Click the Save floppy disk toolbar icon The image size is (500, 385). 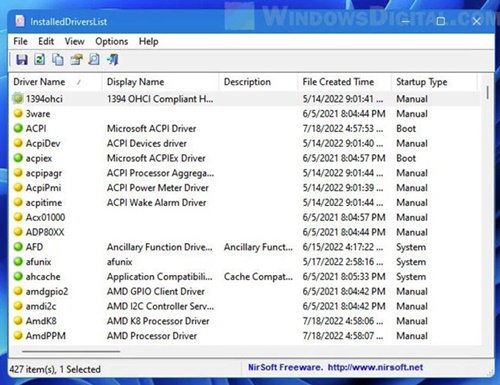tap(22, 60)
